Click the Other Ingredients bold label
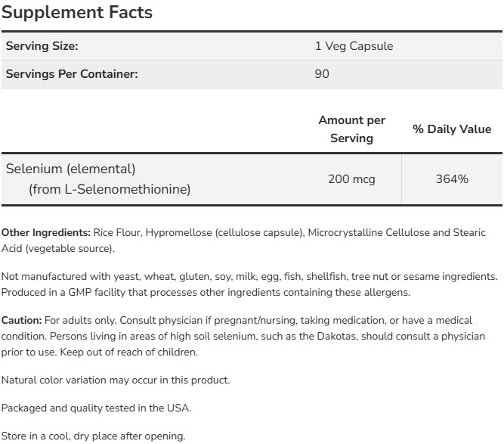 pos(46,231)
